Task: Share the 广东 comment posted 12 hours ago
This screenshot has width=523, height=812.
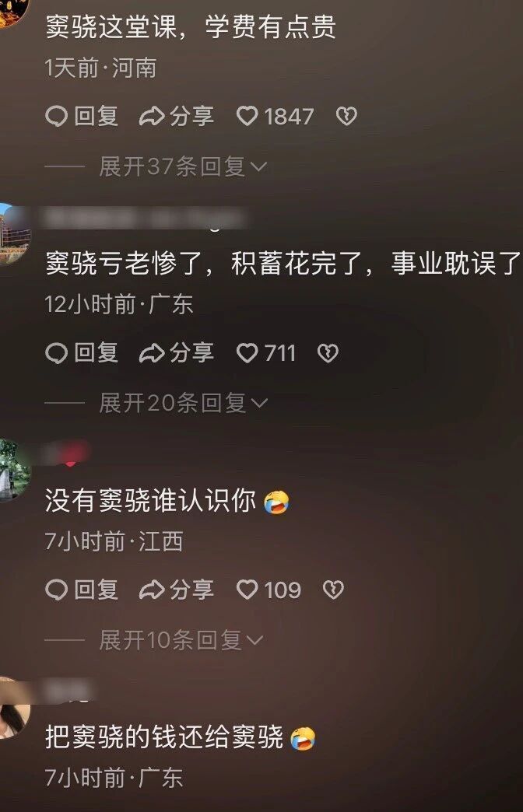Action: [176, 353]
